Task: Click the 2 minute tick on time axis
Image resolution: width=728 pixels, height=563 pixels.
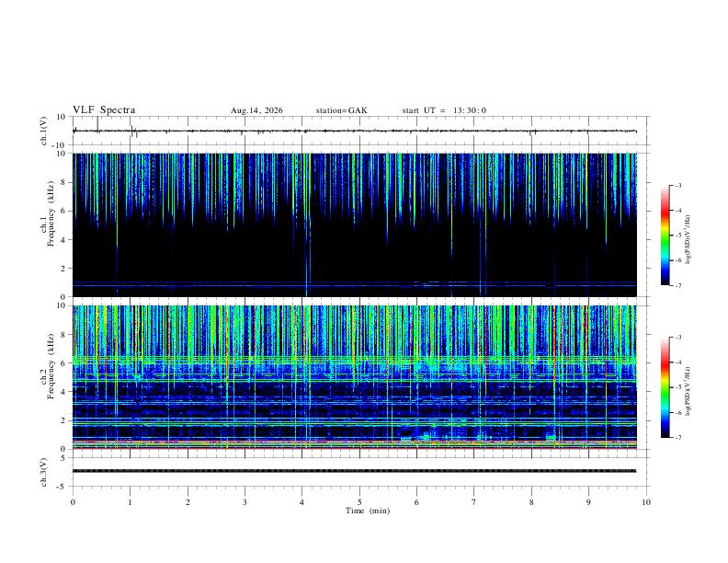Action: (188, 502)
